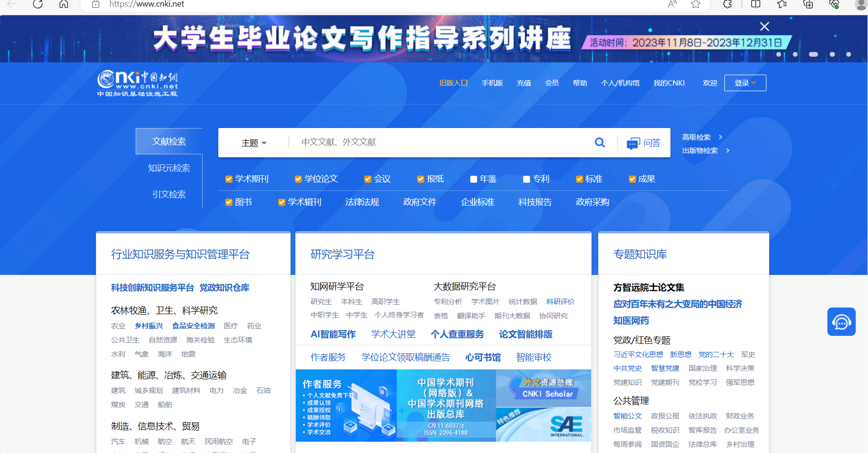This screenshot has height=453, width=868.
Task: Enable 年鉴 checkbox
Action: tap(473, 179)
